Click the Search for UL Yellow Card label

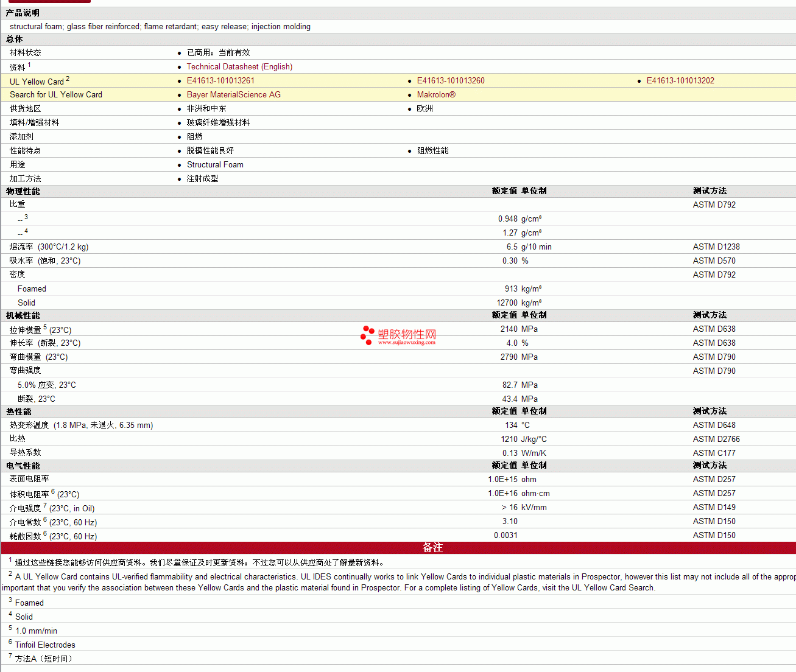coord(56,95)
